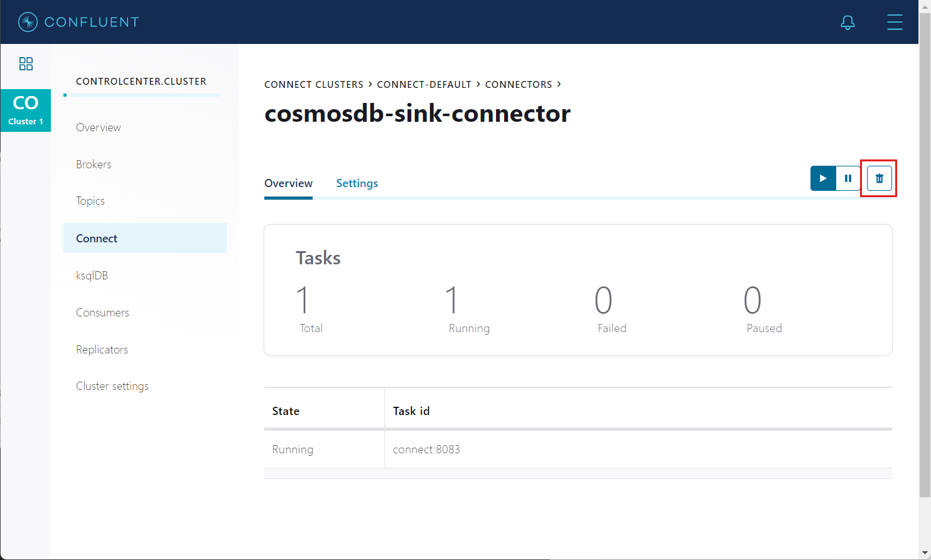
Task: Click the CONFLUENT wordmark
Action: click(x=92, y=22)
